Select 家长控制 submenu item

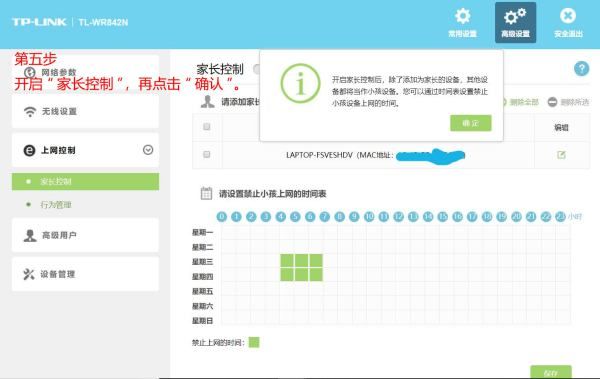click(85, 181)
